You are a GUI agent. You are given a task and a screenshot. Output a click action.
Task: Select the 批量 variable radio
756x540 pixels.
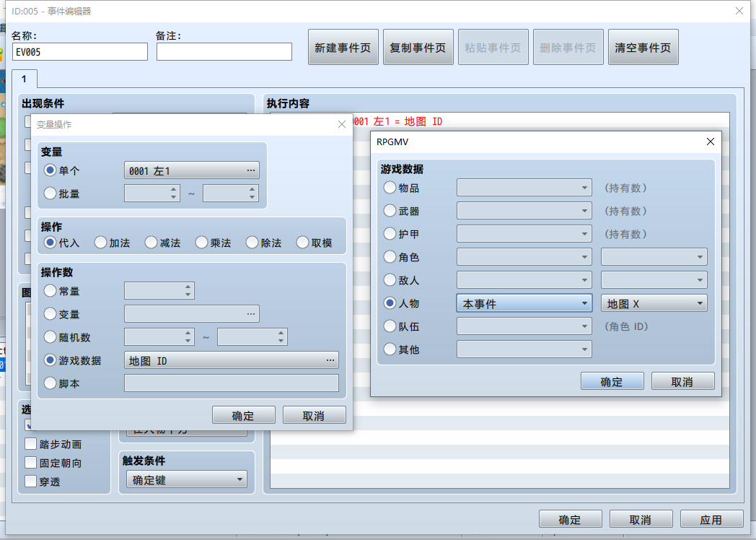click(50, 193)
